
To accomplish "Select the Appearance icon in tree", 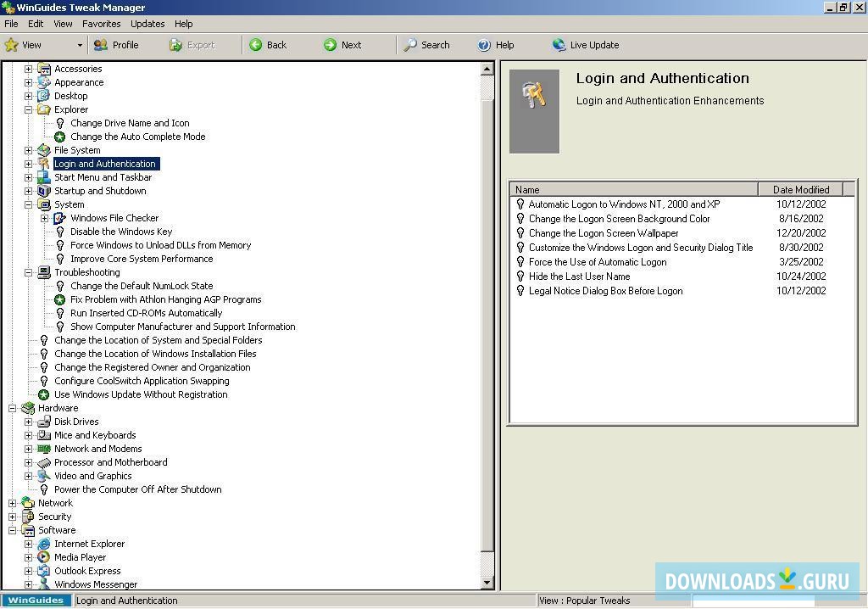I will point(44,82).
